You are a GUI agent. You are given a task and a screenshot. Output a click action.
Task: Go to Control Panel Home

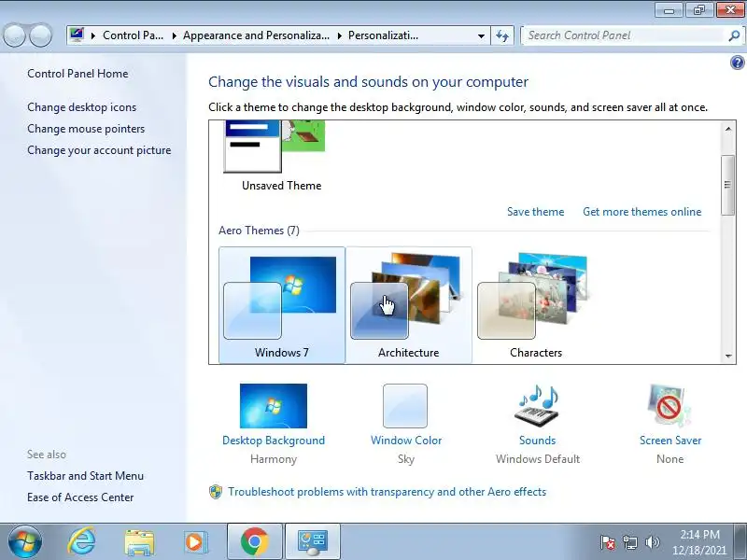tap(78, 74)
